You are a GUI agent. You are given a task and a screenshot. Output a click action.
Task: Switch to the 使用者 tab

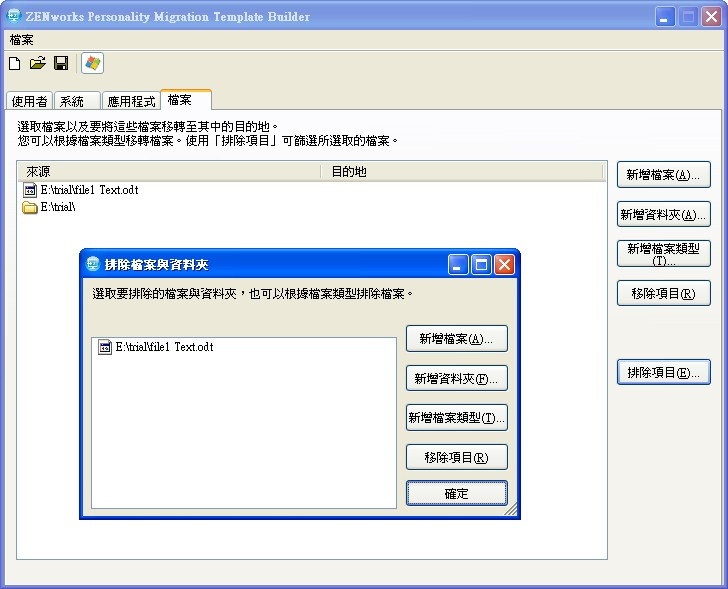(x=29, y=101)
